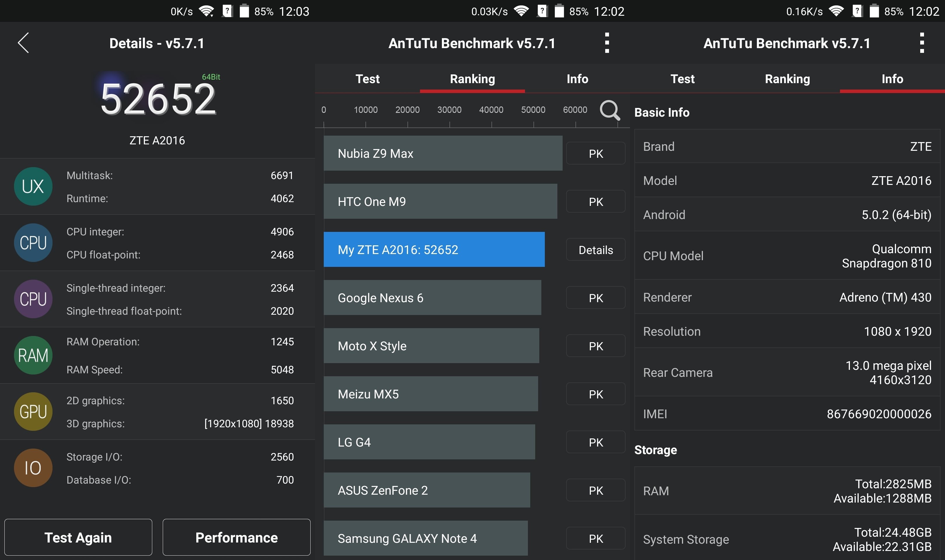Select the Nubia Z9 Max ranking bar
Image resolution: width=945 pixels, height=560 pixels.
pyautogui.click(x=443, y=153)
